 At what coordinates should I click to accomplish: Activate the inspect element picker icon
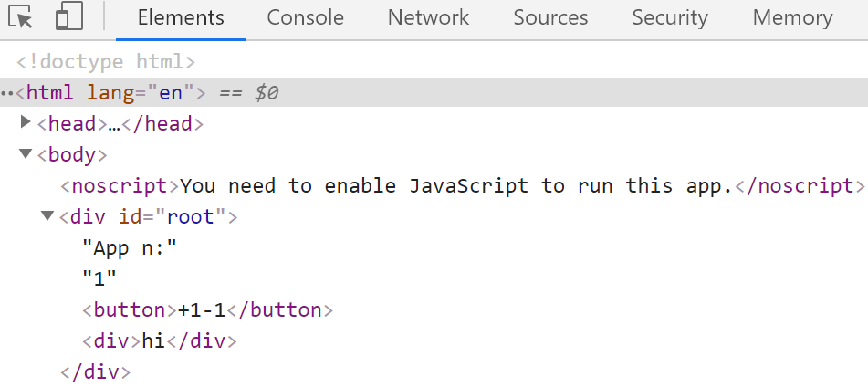20,17
